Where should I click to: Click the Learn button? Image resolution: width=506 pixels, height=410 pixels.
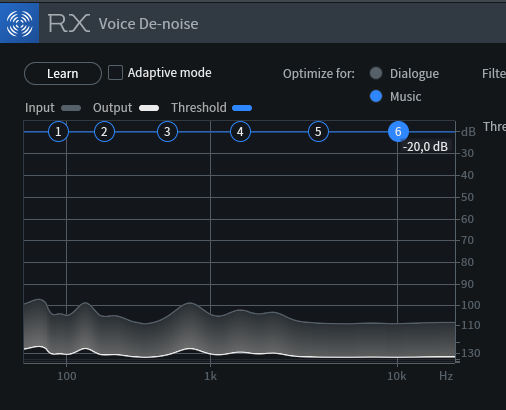click(x=63, y=74)
